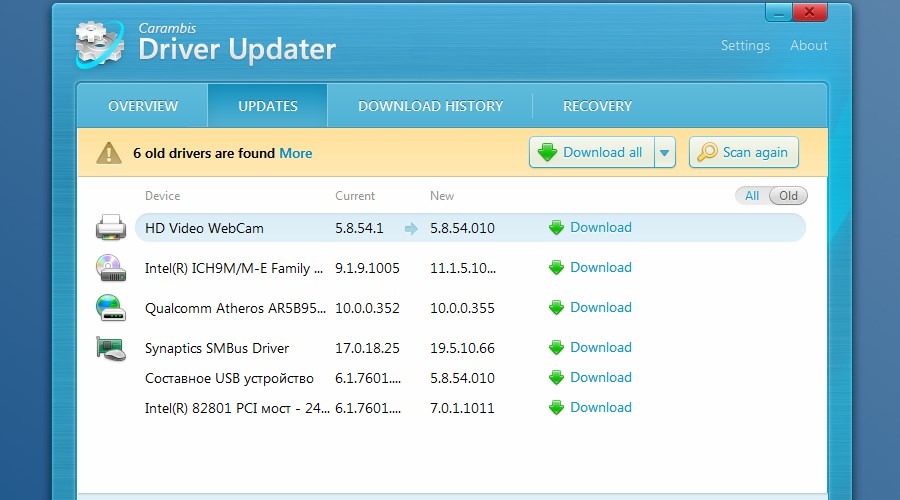
Task: Download the Qualcomm Atheros AR5B95 driver
Action: tap(600, 308)
